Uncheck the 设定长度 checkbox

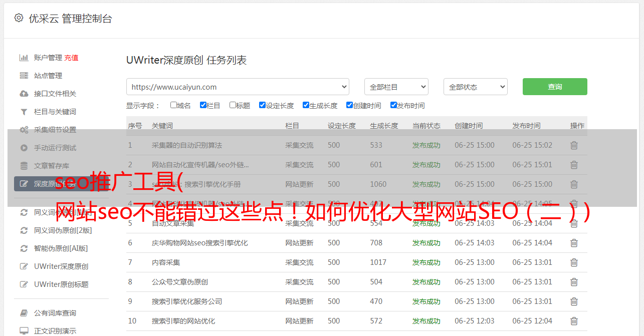pos(262,105)
